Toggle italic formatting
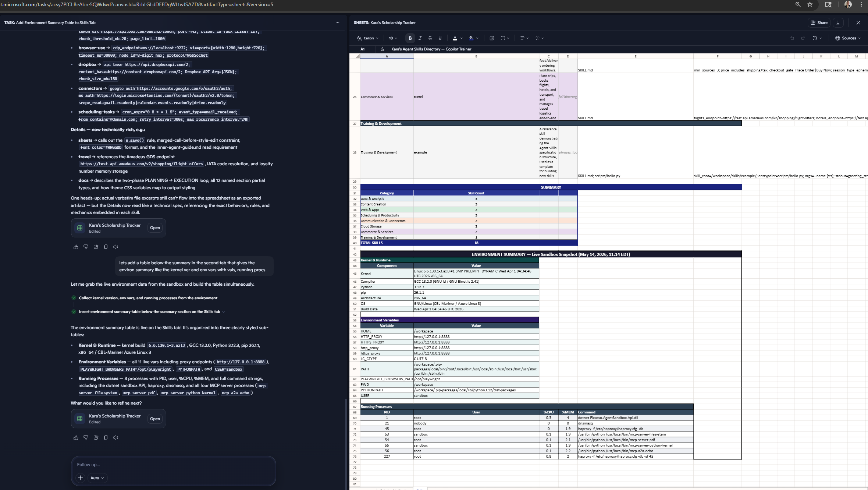 420,38
